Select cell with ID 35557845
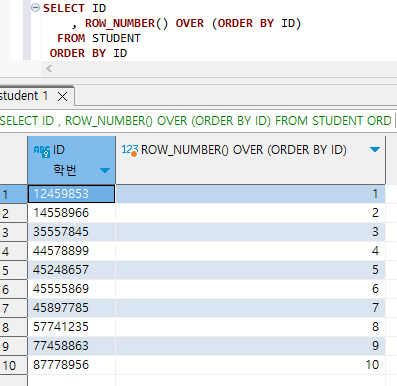The height and width of the screenshot is (386, 397). coord(72,232)
